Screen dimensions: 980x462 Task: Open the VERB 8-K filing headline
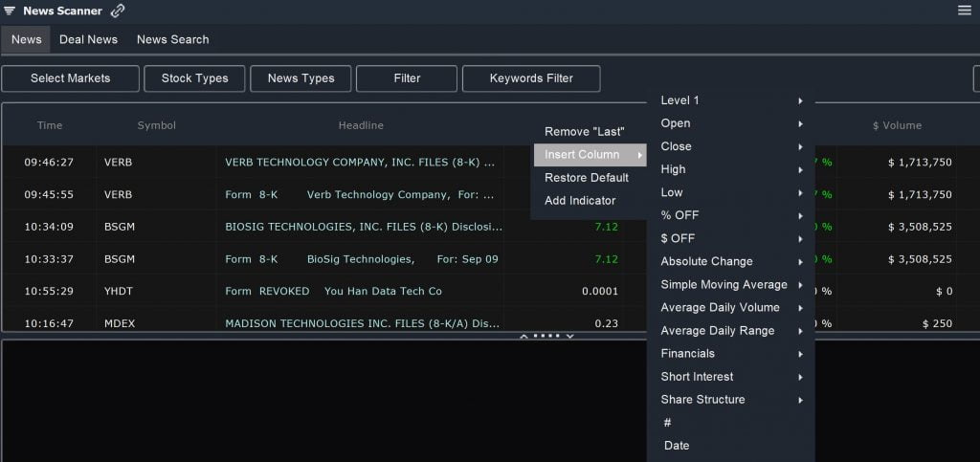click(x=360, y=163)
